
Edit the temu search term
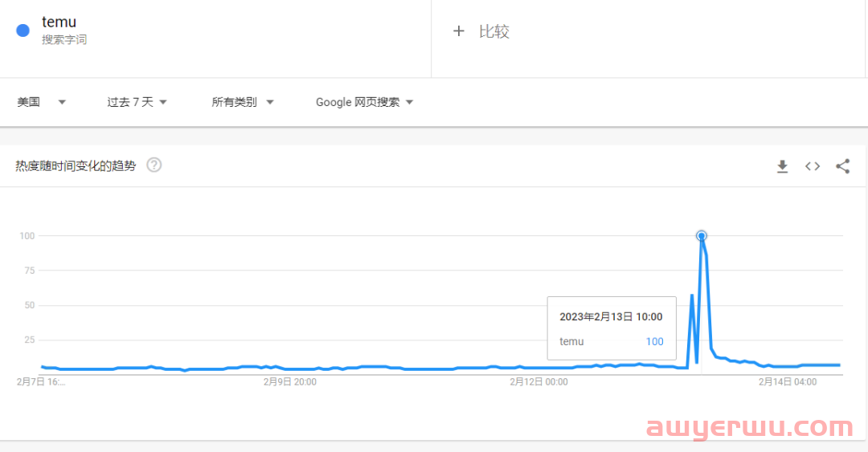click(59, 22)
